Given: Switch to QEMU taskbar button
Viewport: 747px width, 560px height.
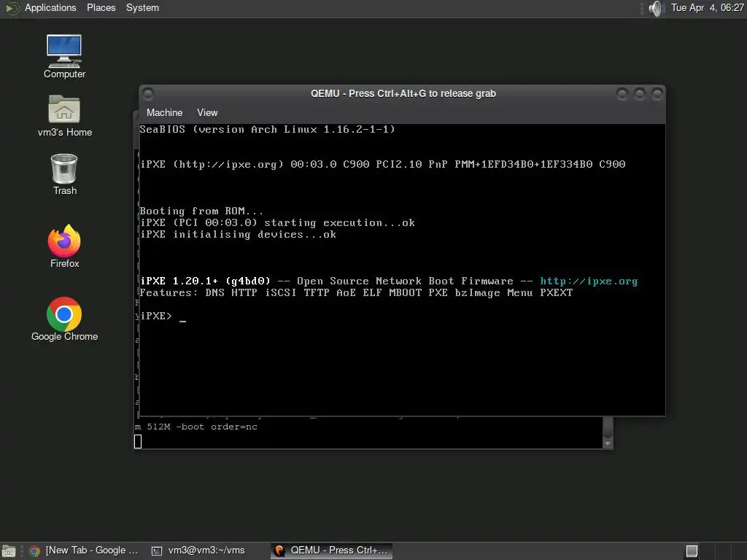Looking at the screenshot, I should pos(332,551).
